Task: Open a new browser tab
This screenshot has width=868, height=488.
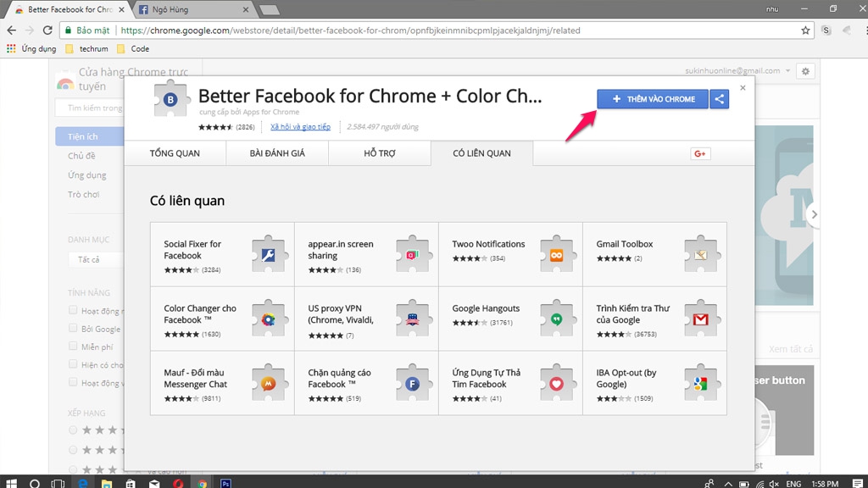Action: coord(269,10)
